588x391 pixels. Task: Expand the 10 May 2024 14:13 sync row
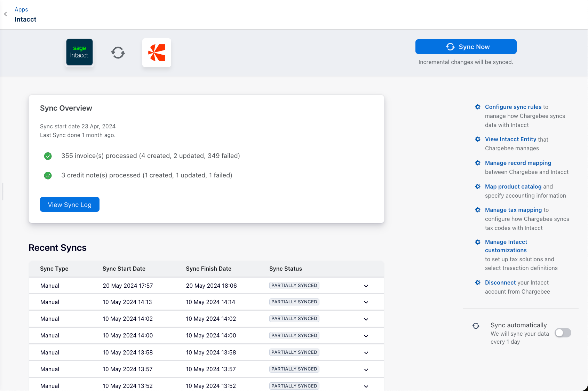366,302
